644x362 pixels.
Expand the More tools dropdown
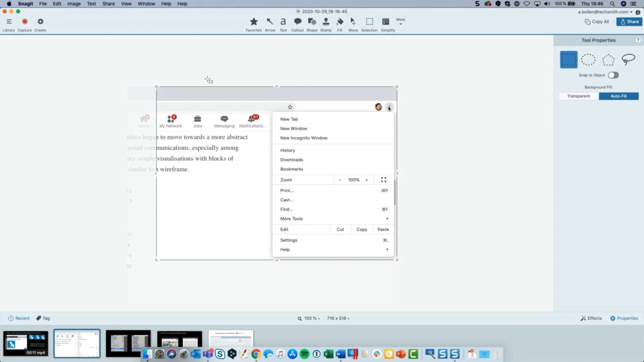pos(401,21)
